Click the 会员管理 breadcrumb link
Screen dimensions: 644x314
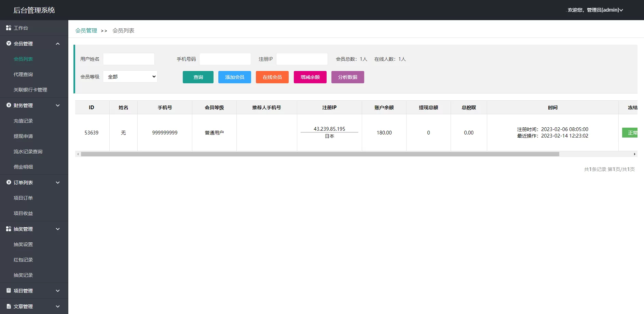click(86, 31)
